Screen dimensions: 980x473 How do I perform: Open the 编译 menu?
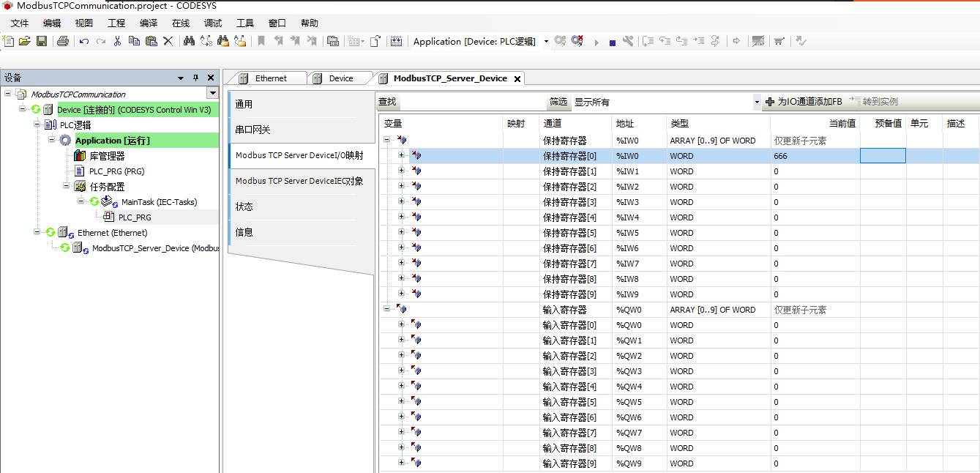149,23
